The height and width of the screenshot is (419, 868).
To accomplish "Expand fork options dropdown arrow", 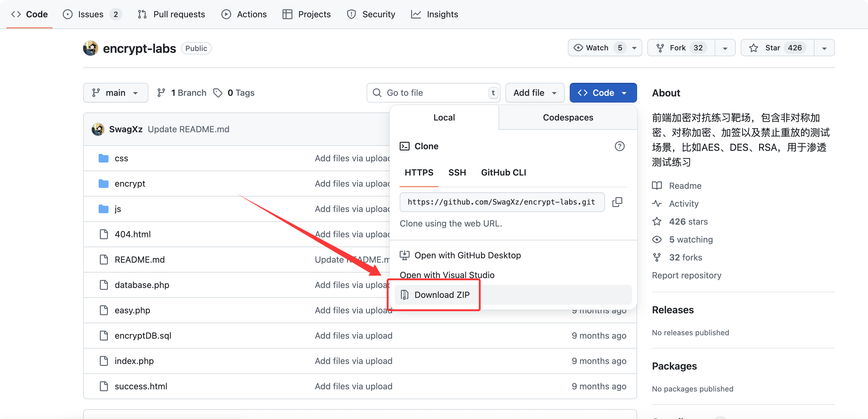I will click(x=725, y=48).
